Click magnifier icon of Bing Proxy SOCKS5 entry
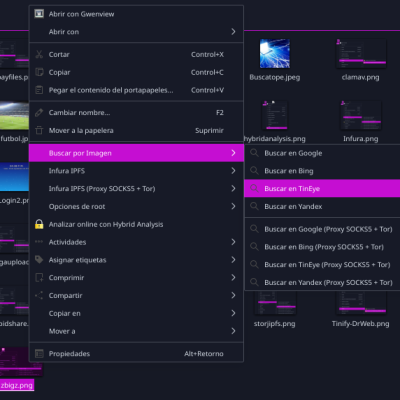Image resolution: width=400 pixels, height=400 pixels. [x=254, y=247]
